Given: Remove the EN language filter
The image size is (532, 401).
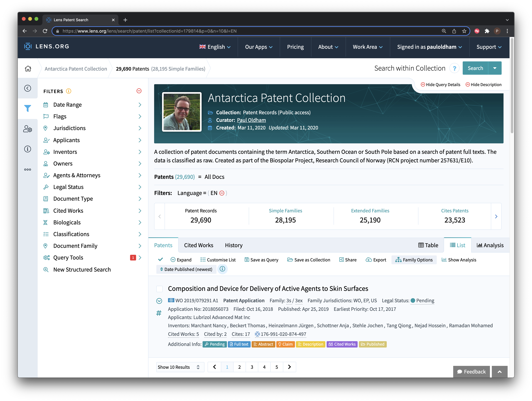Looking at the screenshot, I should pyautogui.click(x=222, y=193).
